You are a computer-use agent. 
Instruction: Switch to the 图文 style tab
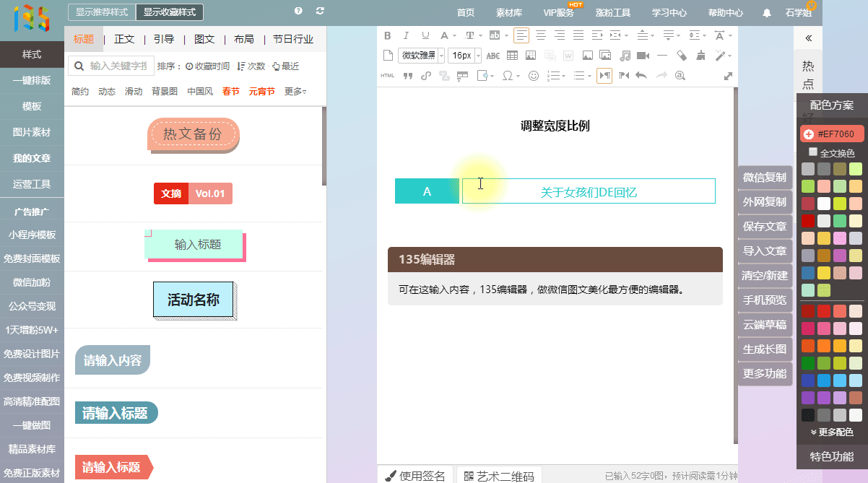pyautogui.click(x=204, y=39)
